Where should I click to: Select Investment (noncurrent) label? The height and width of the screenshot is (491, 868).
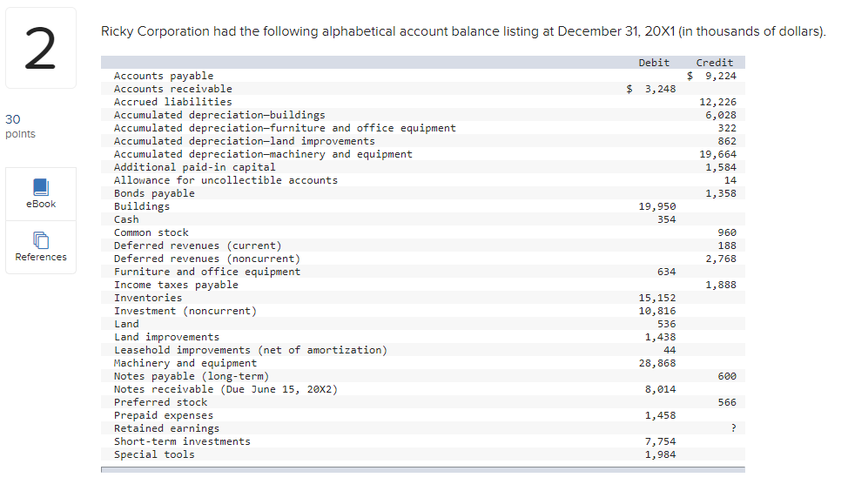185,311
